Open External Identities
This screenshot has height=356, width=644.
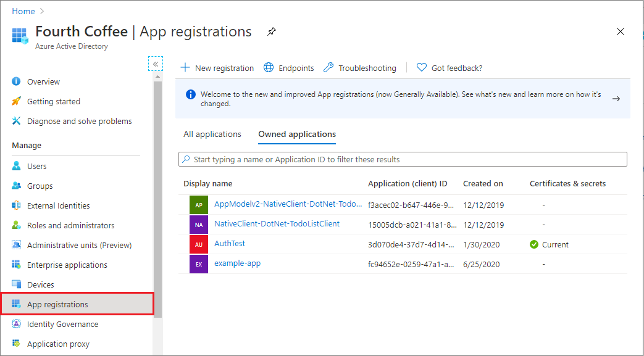pyautogui.click(x=57, y=205)
